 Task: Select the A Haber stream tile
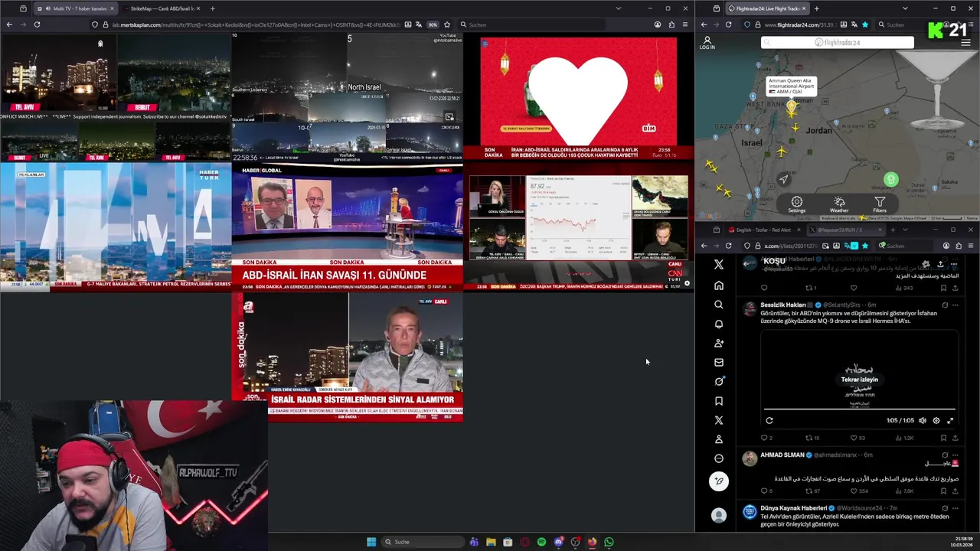347,357
